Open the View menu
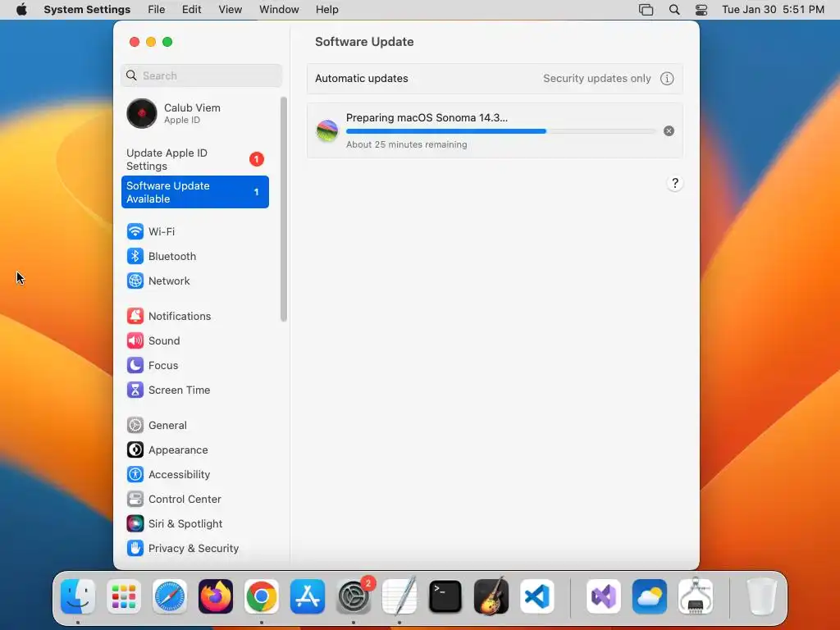 [230, 10]
